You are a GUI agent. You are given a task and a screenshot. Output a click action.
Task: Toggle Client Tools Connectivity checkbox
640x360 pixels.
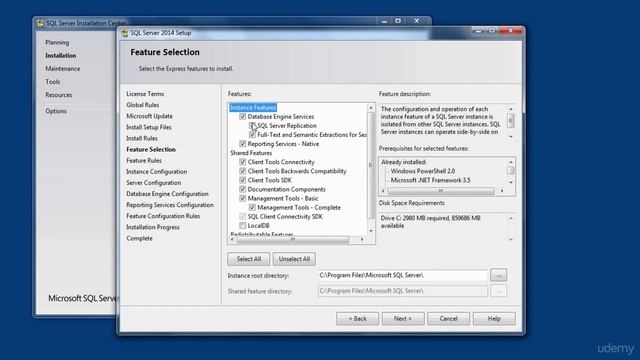click(x=242, y=162)
